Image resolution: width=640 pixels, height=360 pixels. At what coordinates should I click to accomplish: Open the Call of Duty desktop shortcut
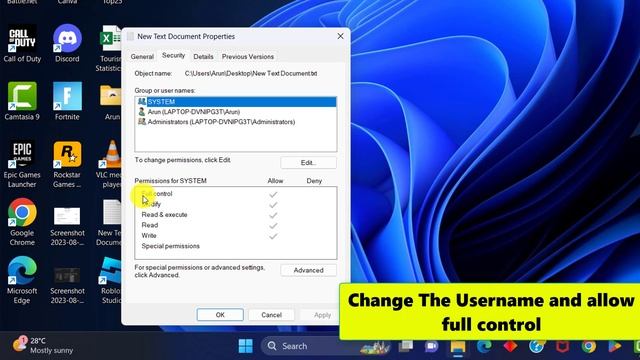pos(22,44)
